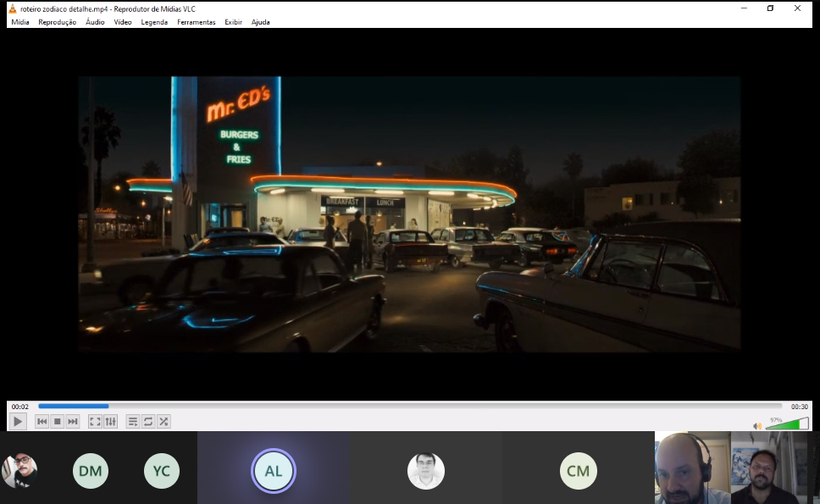Screen dimensions: 820x504
Task: Adjust the volume slider at 97%
Action: pyautogui.click(x=787, y=424)
